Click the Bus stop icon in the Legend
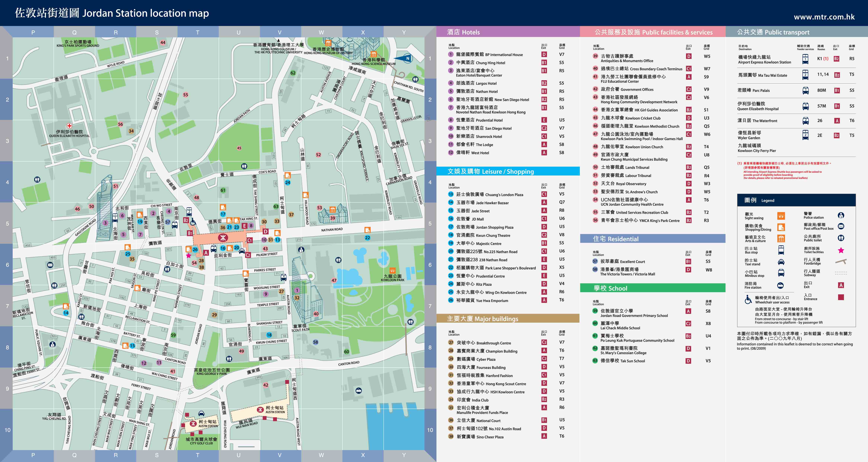This screenshot has width=868, height=462. coord(781,250)
